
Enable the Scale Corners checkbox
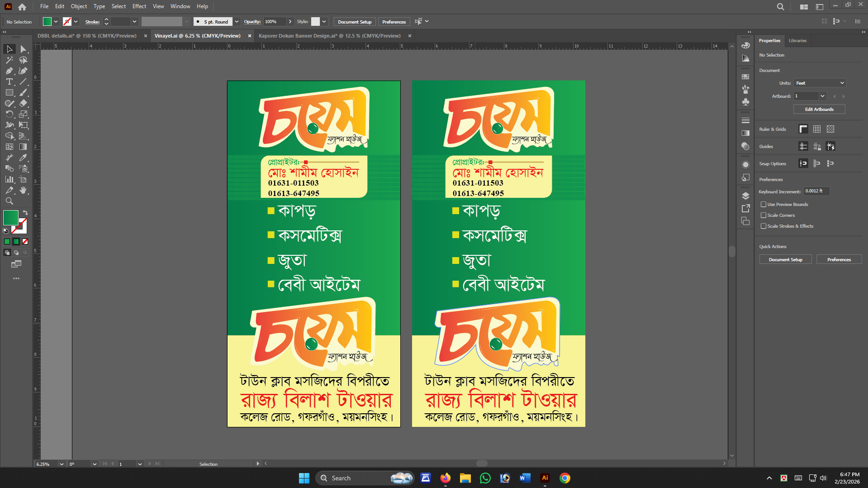pos(764,215)
